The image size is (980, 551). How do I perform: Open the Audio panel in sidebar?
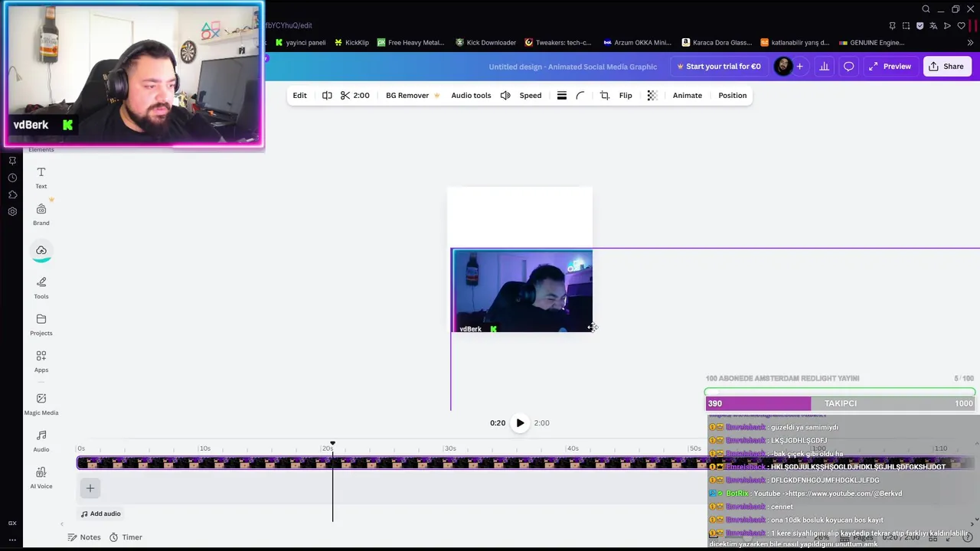pos(41,441)
